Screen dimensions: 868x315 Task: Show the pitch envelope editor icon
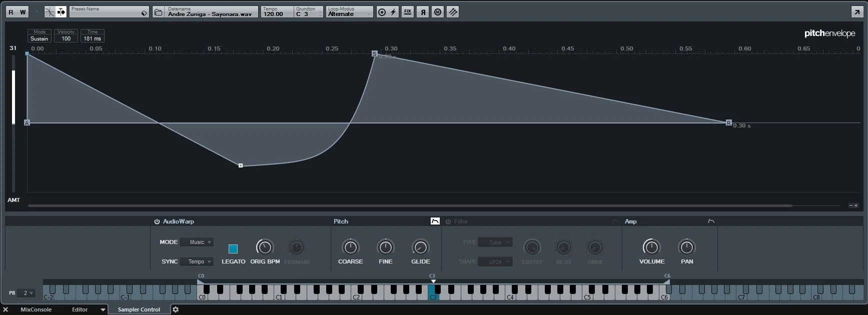coord(435,221)
